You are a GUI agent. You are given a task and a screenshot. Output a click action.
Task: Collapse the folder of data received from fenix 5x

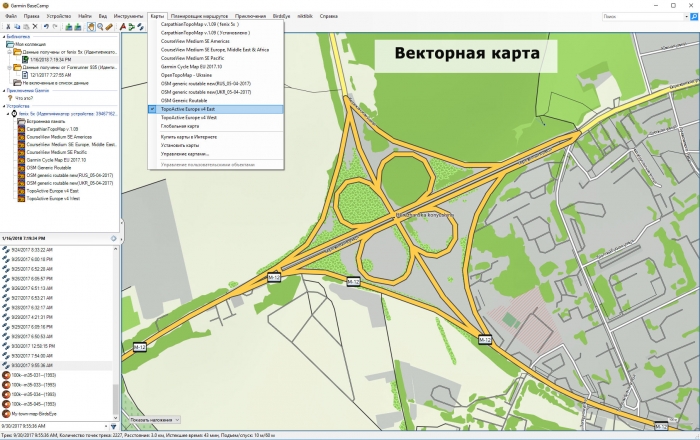9,52
